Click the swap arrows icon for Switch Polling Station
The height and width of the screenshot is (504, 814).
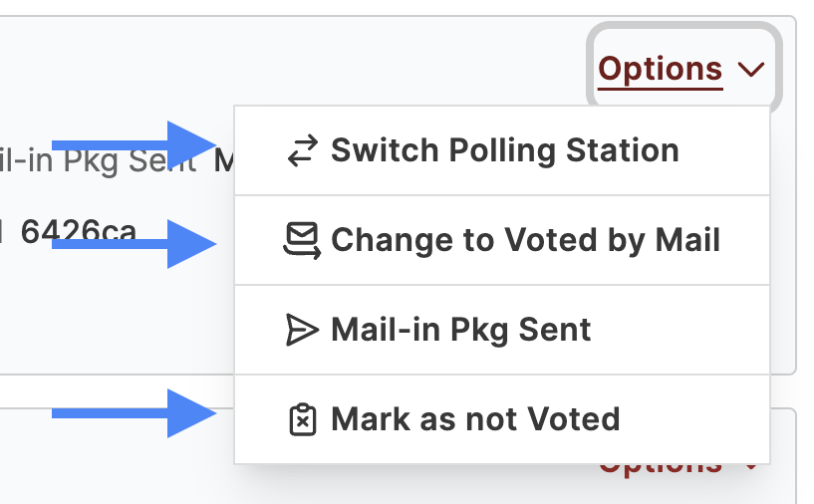tap(303, 150)
